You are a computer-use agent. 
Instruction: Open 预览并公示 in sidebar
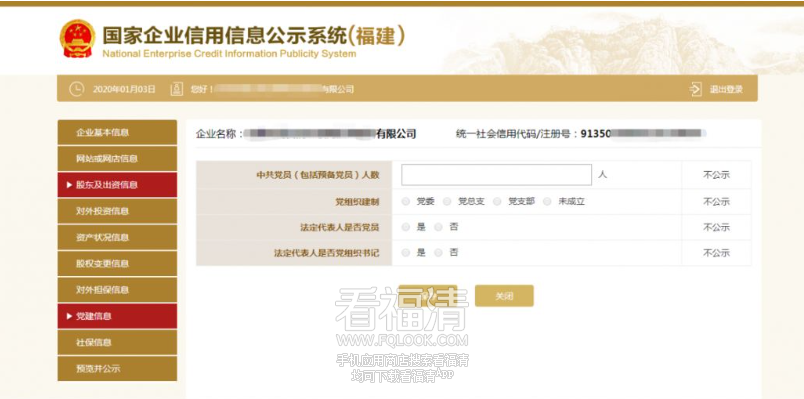[117, 369]
